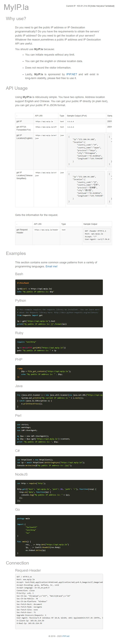Image resolution: width=118 pixels, height=644 pixels.
Task: Click the "#!/bin/bash" line in Bash code
Action: click(23, 283)
